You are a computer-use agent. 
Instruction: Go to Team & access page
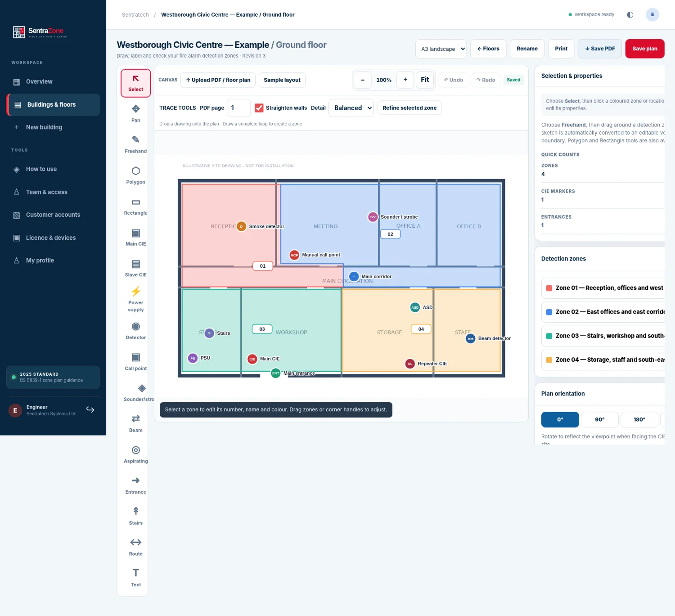(x=53, y=192)
